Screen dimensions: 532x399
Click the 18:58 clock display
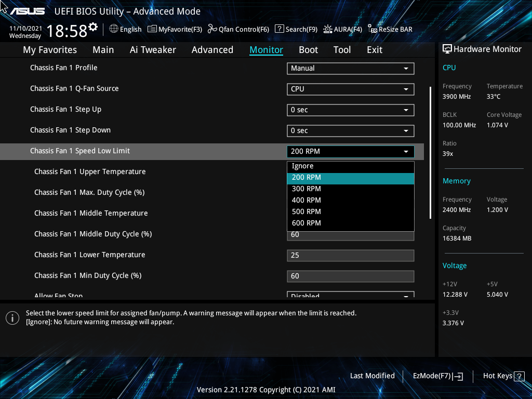(67, 31)
